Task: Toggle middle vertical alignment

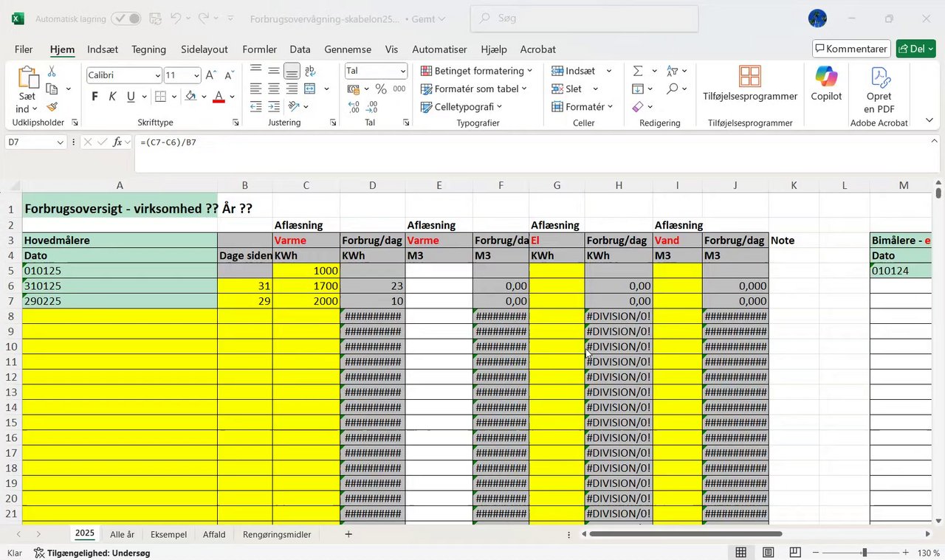Action: 273,71
